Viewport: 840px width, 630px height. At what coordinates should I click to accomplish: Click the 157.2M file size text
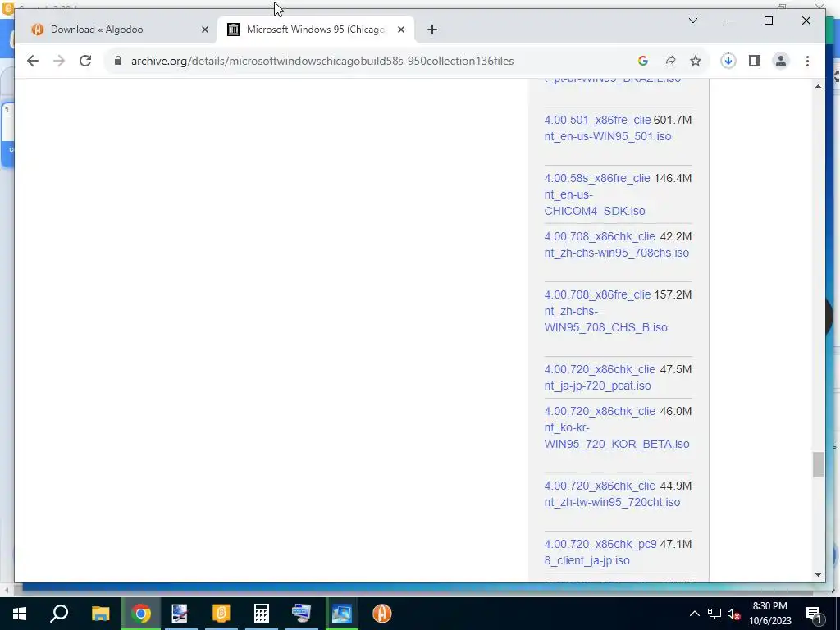(x=673, y=294)
